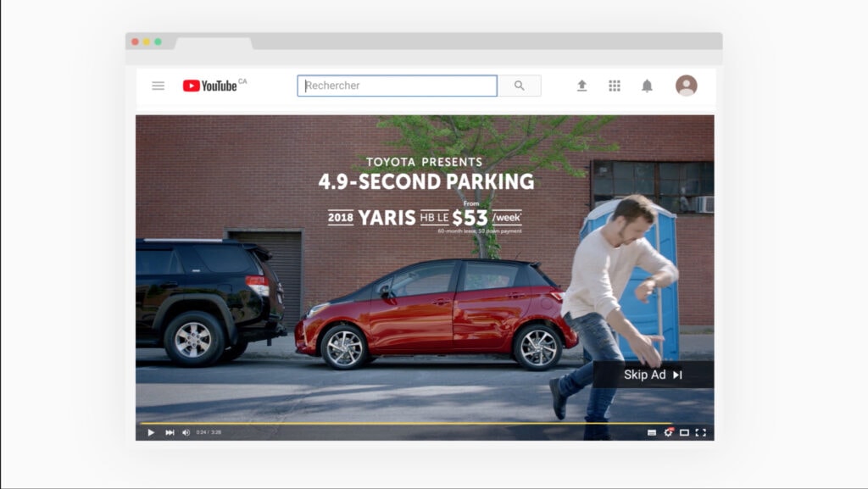This screenshot has width=868, height=489.
Task: Click the TOYOTA PRESENTS text
Action: [x=424, y=162]
